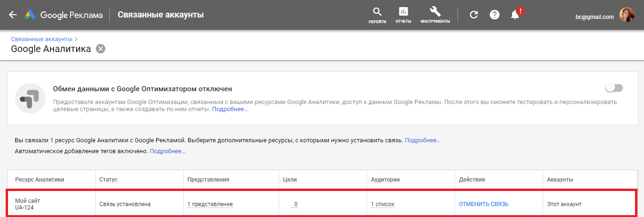This screenshot has width=644, height=217.
Task: Click the Обмен данными с Google Оптимизатором heading
Action: (142, 89)
